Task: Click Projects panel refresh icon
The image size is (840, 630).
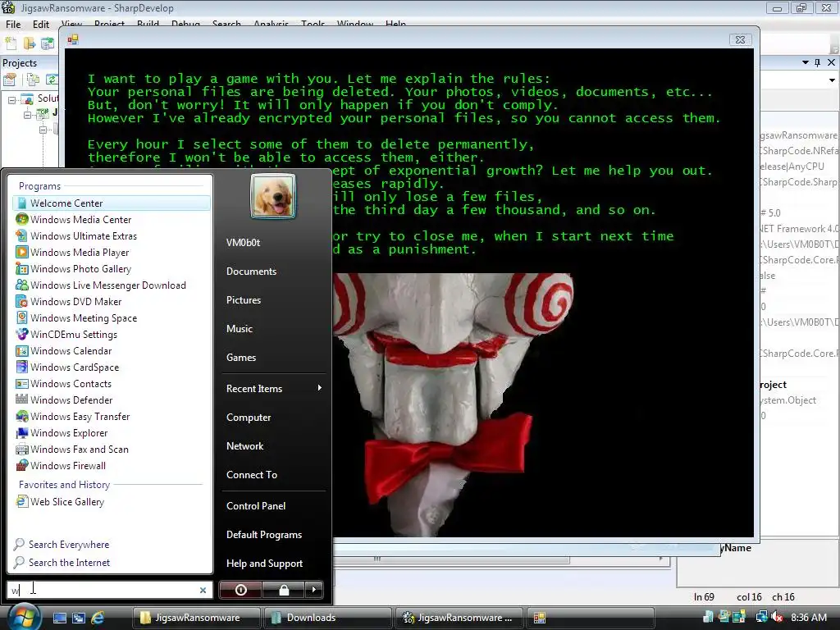Action: coord(51,80)
